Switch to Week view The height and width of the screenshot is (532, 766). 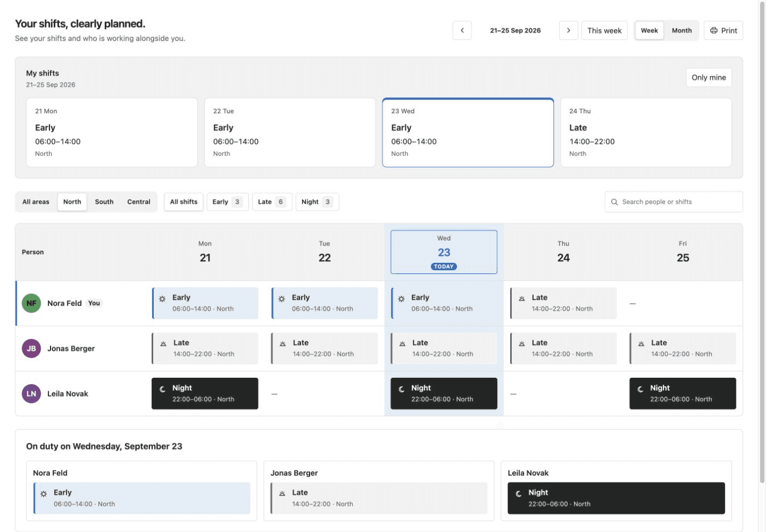tap(649, 31)
